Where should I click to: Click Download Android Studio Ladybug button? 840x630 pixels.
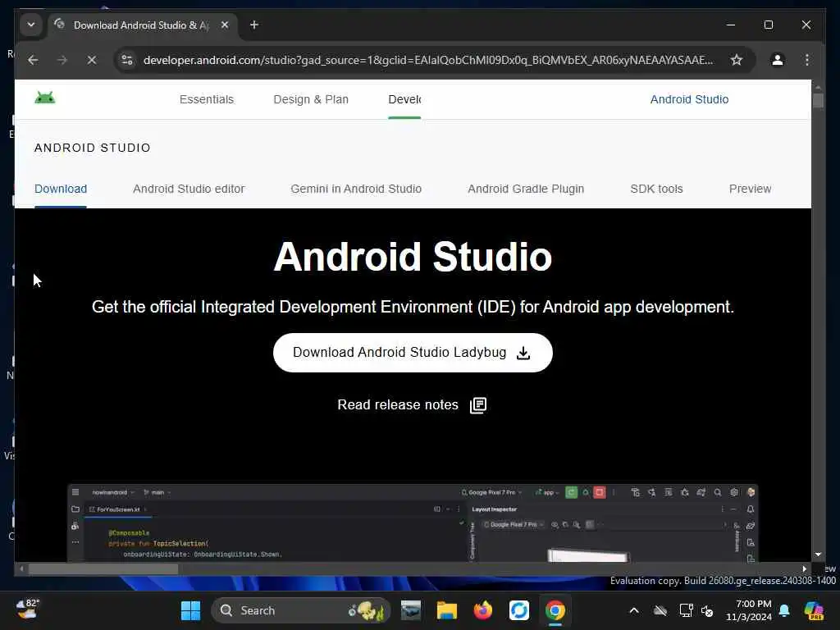[413, 353]
